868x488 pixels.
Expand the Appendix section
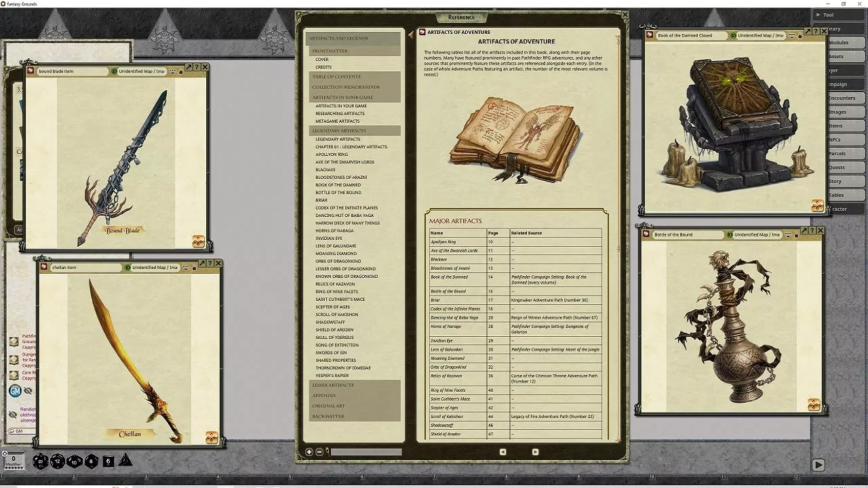pyautogui.click(x=355, y=395)
